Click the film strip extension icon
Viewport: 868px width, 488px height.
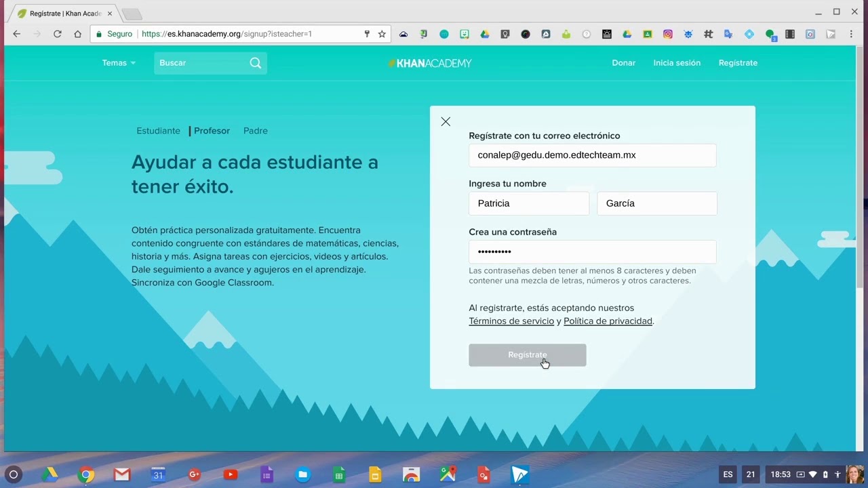click(790, 34)
